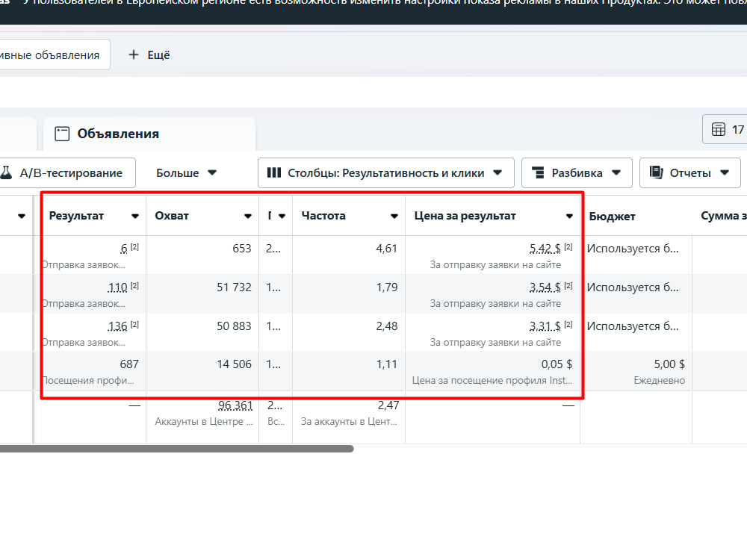The height and width of the screenshot is (560, 747).
Task: Open the Отчеты dropdown arrow
Action: point(725,173)
